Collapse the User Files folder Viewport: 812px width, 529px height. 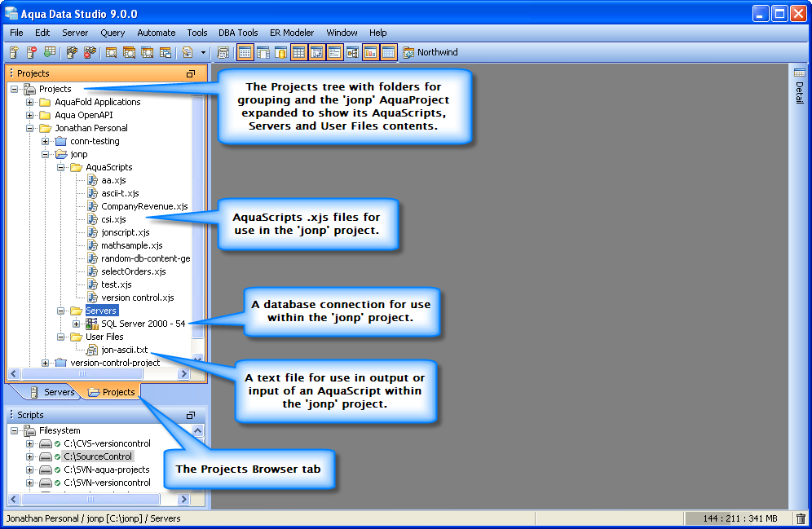click(61, 337)
